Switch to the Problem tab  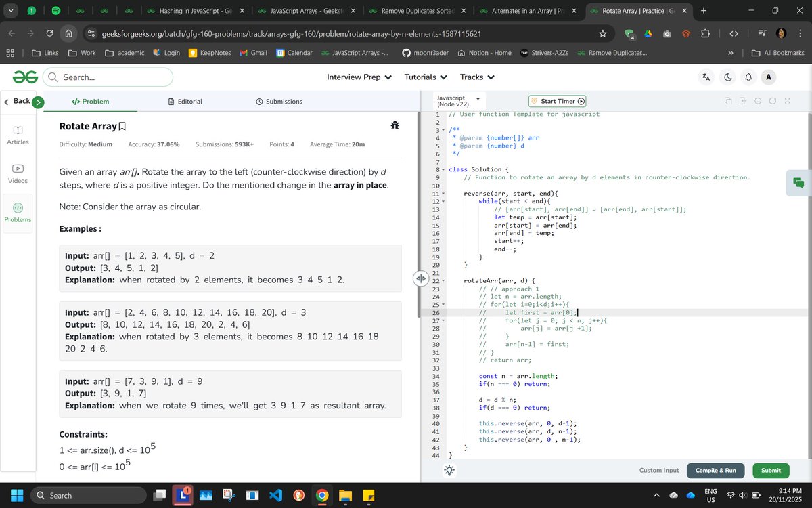click(90, 102)
